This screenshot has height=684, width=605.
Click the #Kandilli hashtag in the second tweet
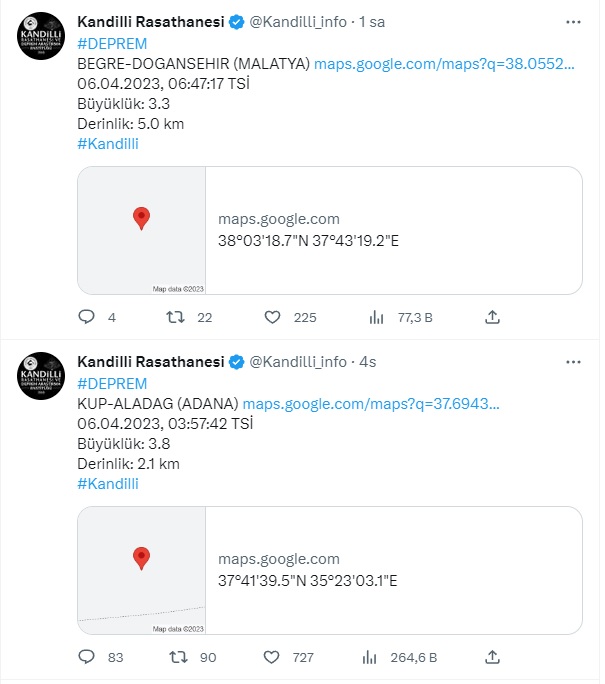tap(108, 483)
